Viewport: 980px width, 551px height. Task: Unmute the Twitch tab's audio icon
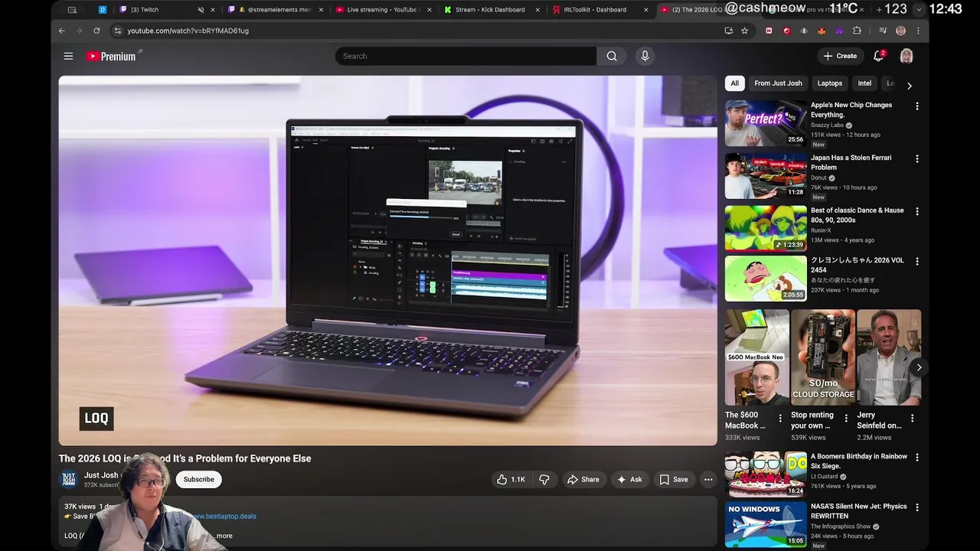(201, 10)
